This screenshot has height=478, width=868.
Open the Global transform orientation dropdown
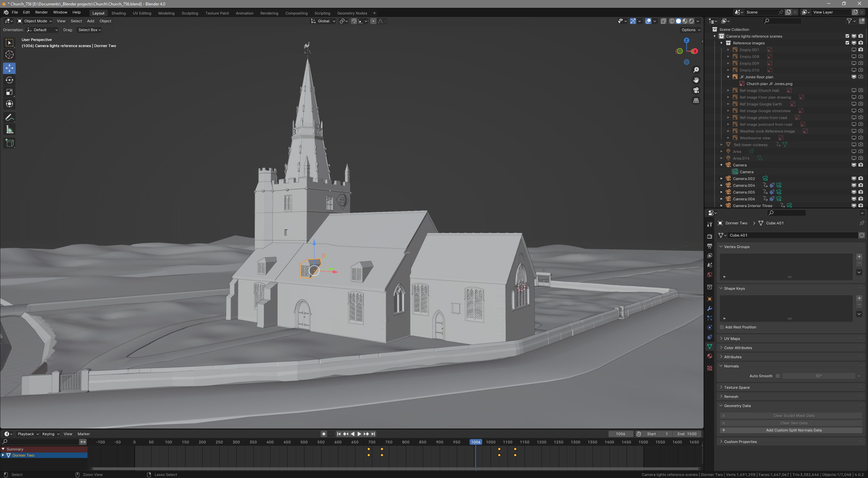(x=323, y=21)
